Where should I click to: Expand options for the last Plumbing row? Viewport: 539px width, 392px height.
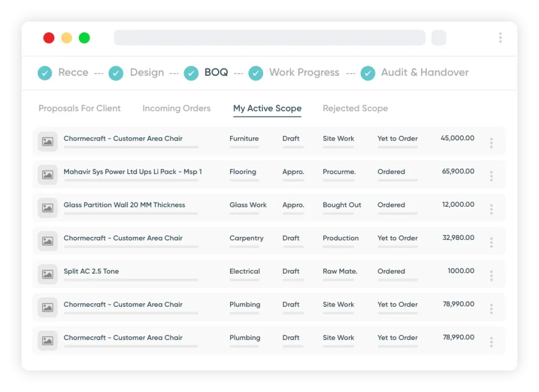tap(491, 341)
